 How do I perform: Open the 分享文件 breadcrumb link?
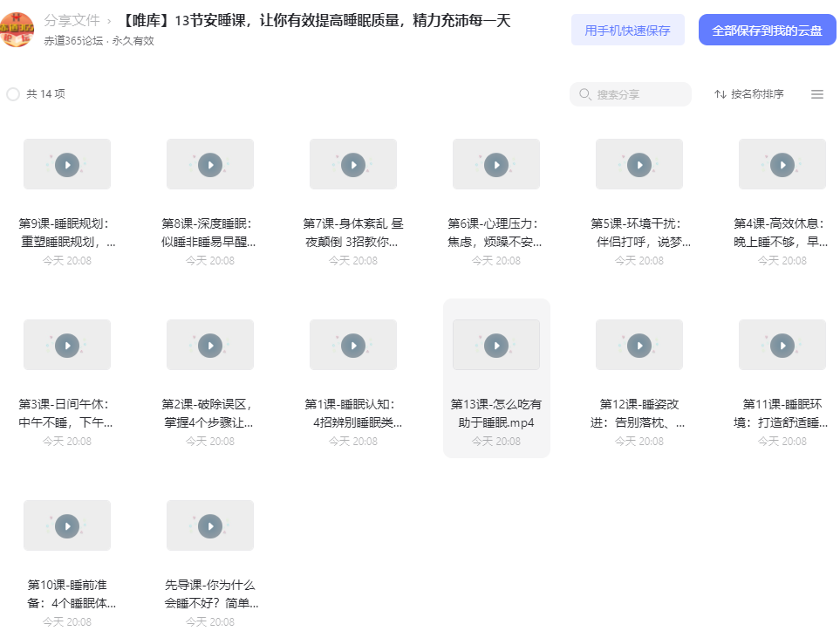(x=72, y=20)
